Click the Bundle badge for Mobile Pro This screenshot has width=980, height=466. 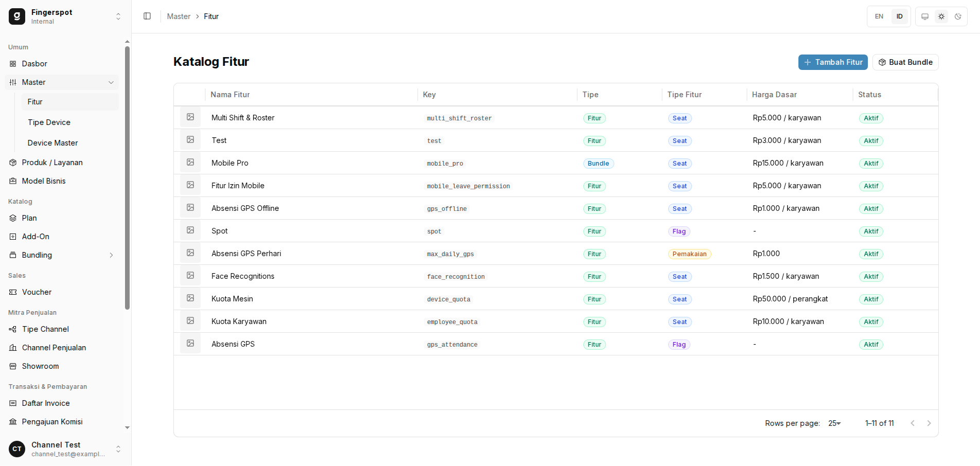click(598, 164)
